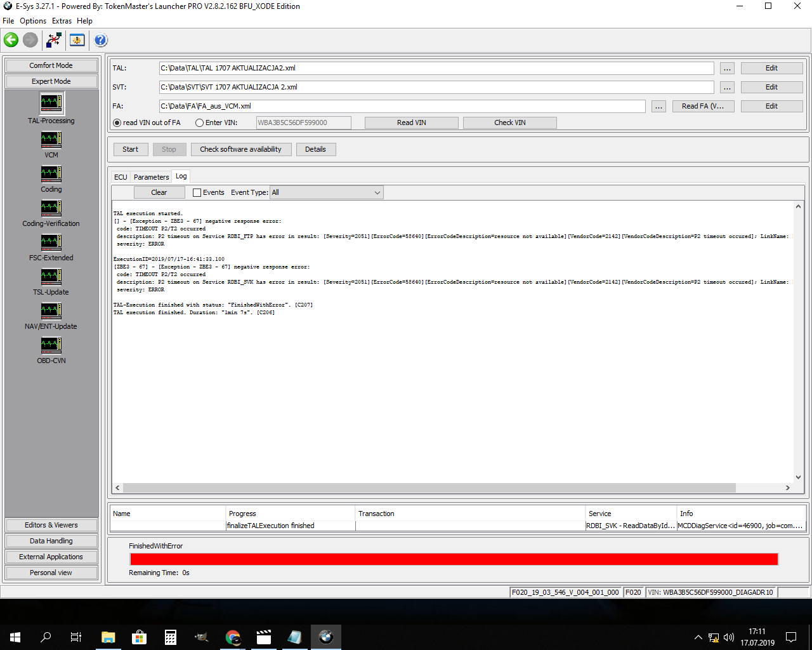Open Microsoft Store from the taskbar

point(139,637)
